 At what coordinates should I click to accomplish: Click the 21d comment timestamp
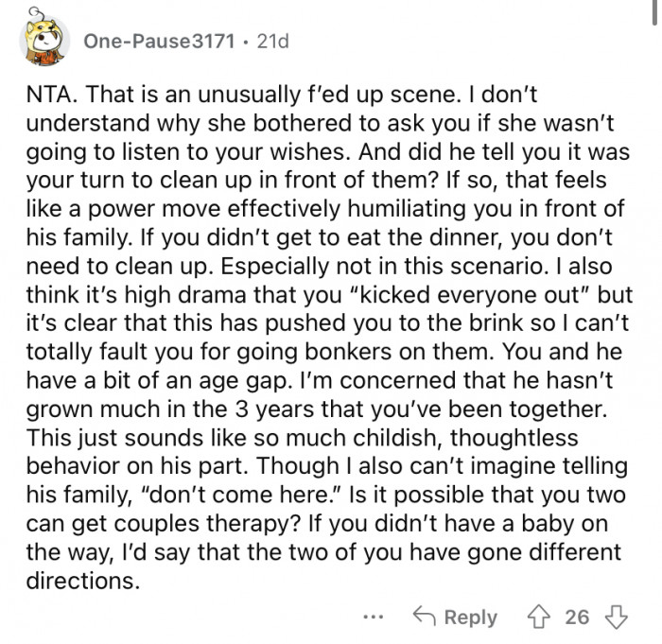pos(273,42)
